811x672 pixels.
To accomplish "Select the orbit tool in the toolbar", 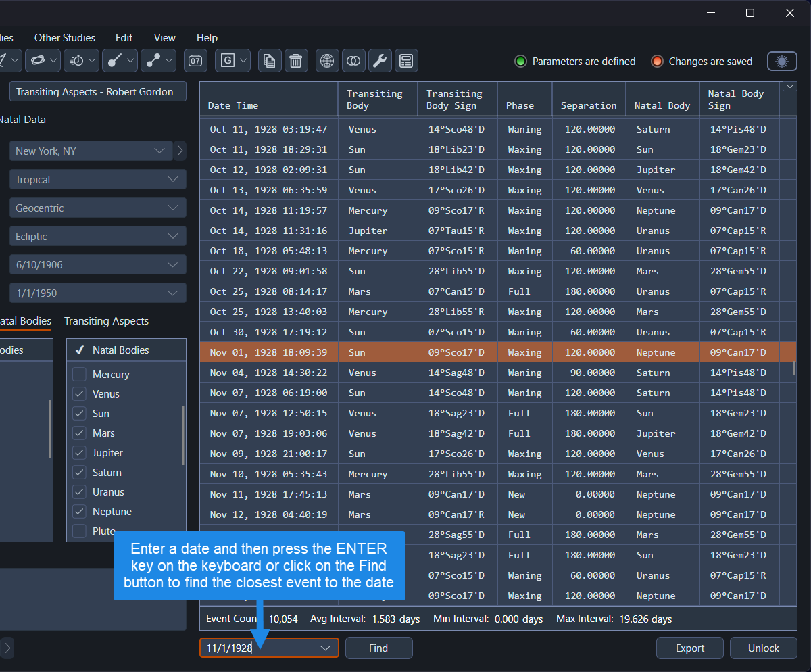I will click(x=38, y=61).
